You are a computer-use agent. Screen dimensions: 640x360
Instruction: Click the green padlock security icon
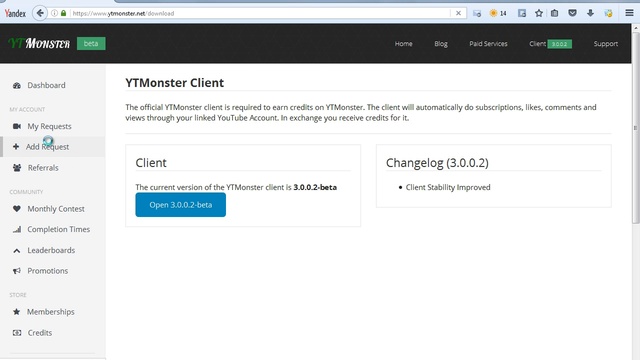63,13
